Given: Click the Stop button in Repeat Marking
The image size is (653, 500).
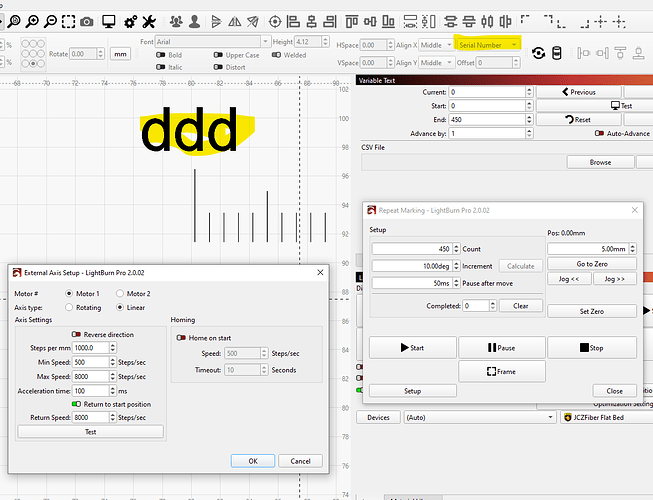Looking at the screenshot, I should pyautogui.click(x=589, y=348).
